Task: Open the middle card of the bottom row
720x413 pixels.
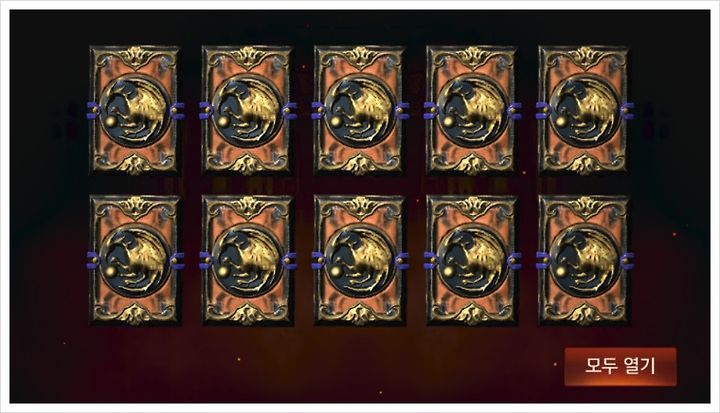Action: coord(360,260)
